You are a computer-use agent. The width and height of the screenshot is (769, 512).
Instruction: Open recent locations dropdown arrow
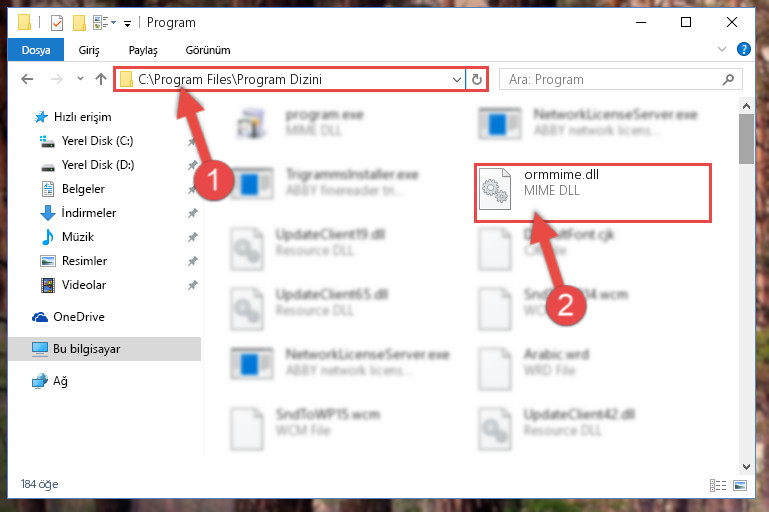[x=80, y=78]
